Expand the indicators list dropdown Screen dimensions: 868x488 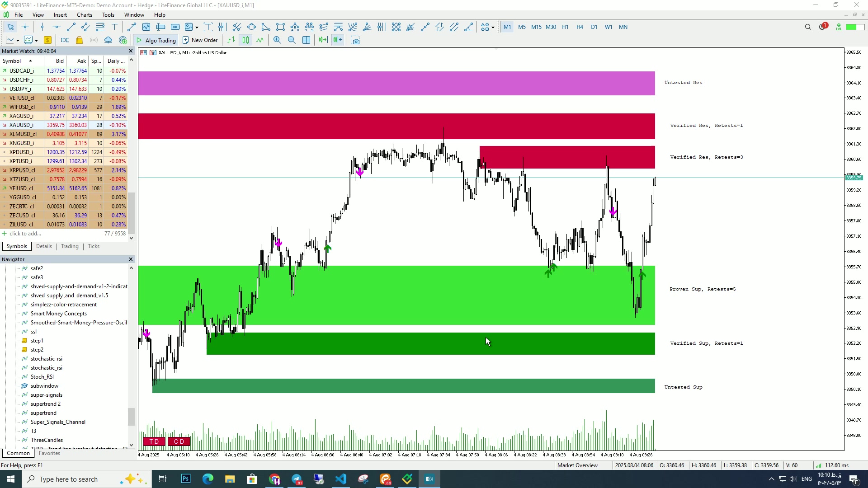pos(36,41)
